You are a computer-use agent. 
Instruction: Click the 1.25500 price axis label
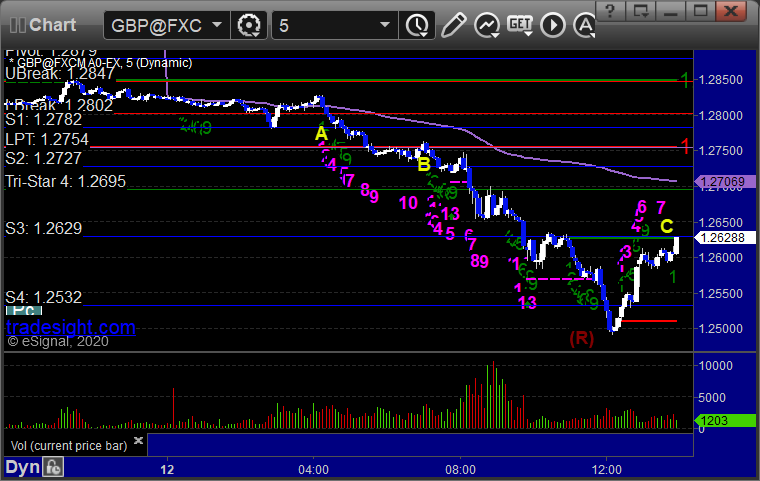721,294
